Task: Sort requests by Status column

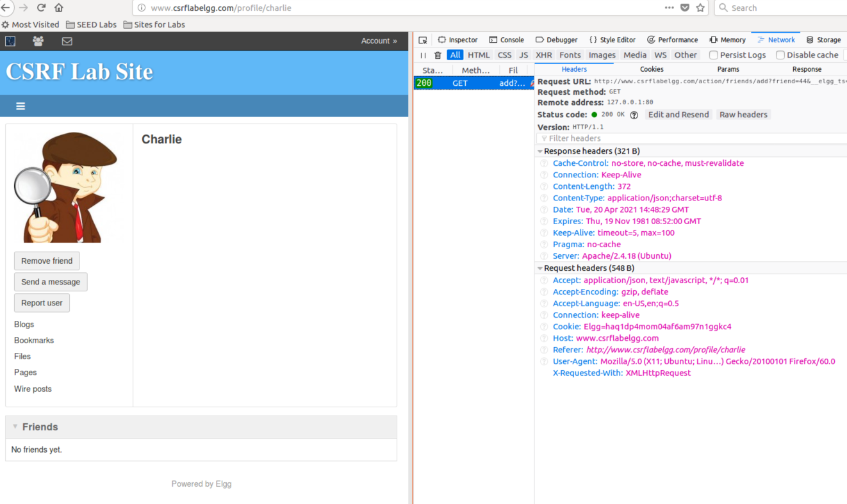Action: tap(433, 70)
